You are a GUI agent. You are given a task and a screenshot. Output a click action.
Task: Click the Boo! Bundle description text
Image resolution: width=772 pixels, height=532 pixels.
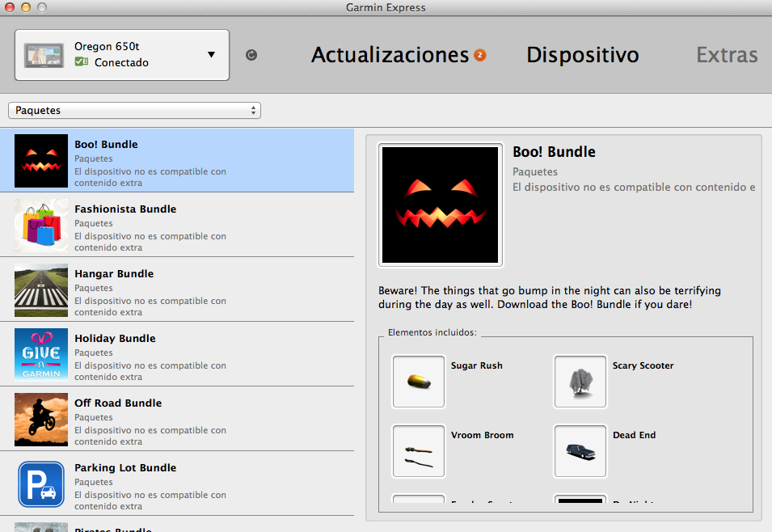(x=550, y=298)
